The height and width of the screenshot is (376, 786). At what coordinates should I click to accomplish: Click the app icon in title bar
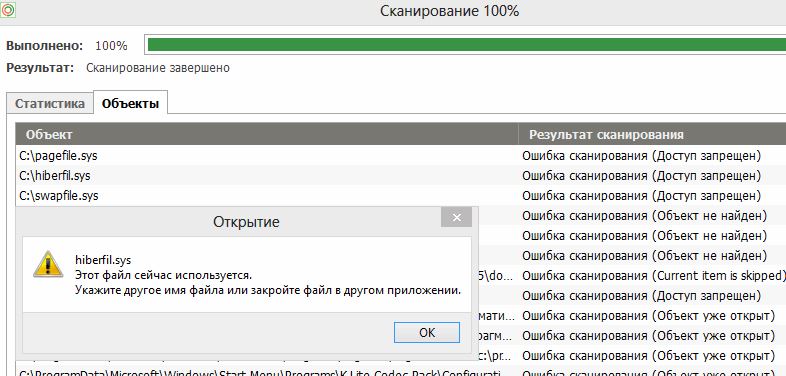coord(8,10)
